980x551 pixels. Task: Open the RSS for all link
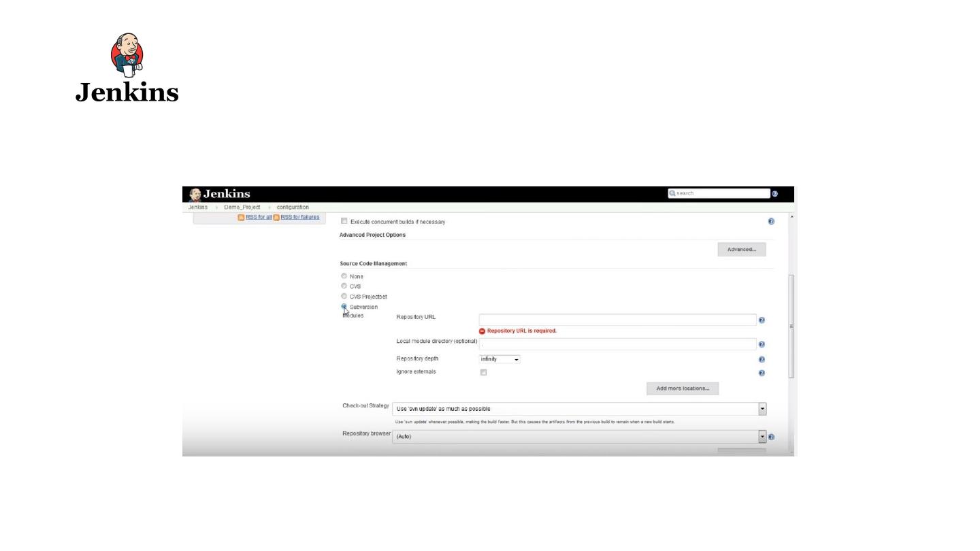[x=259, y=218]
